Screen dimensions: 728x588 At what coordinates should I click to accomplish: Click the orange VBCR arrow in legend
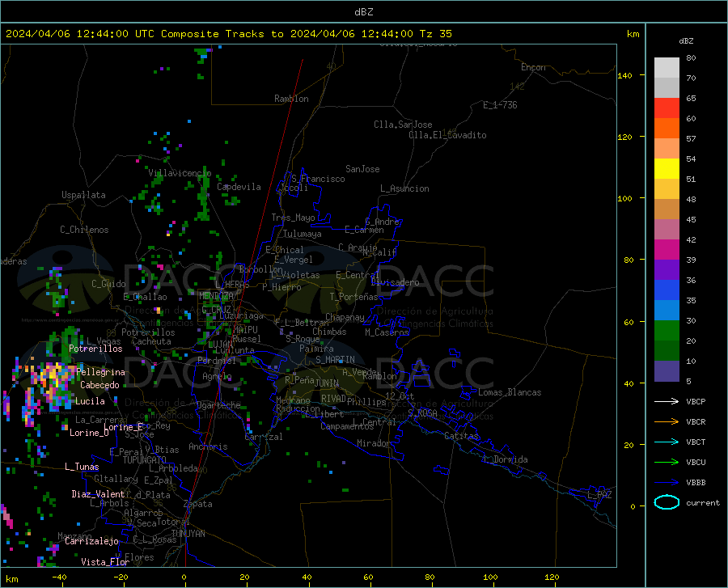point(667,421)
